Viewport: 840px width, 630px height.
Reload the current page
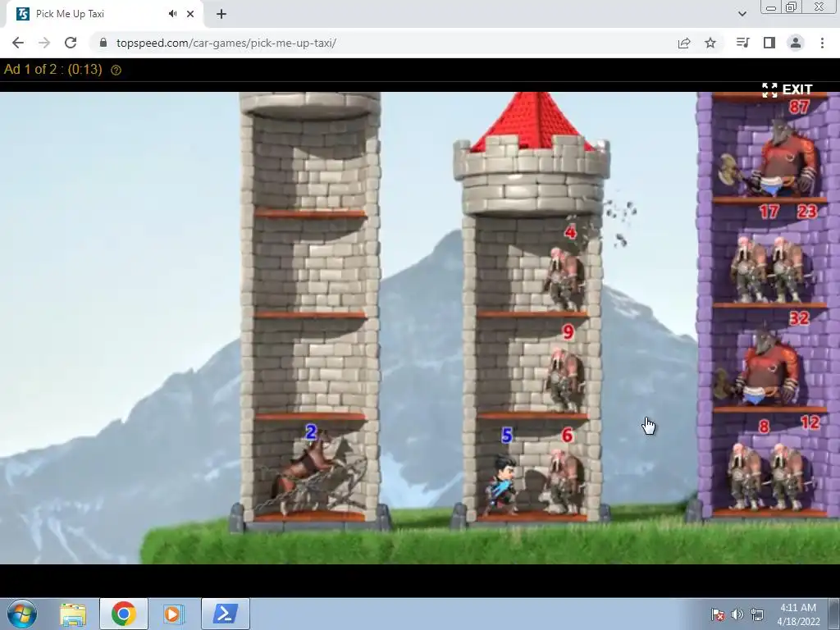click(x=71, y=43)
